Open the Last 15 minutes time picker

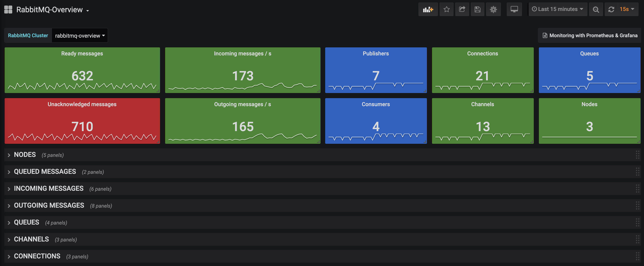557,9
